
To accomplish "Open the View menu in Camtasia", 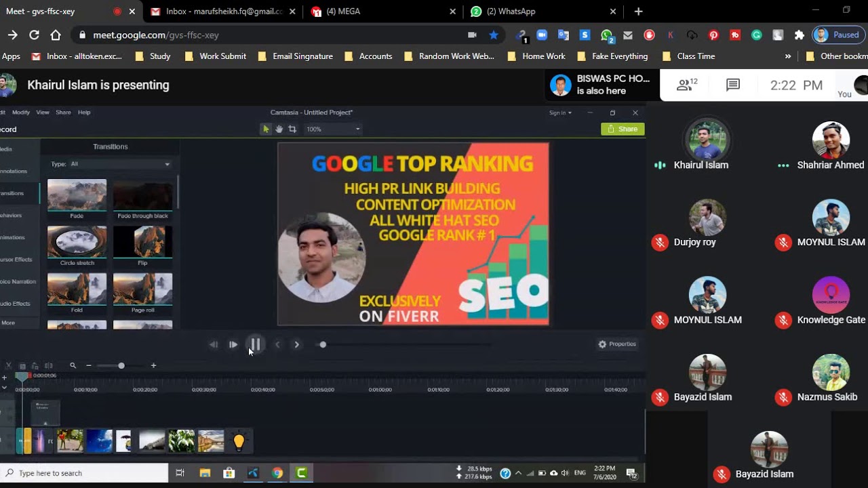I will pyautogui.click(x=43, y=113).
